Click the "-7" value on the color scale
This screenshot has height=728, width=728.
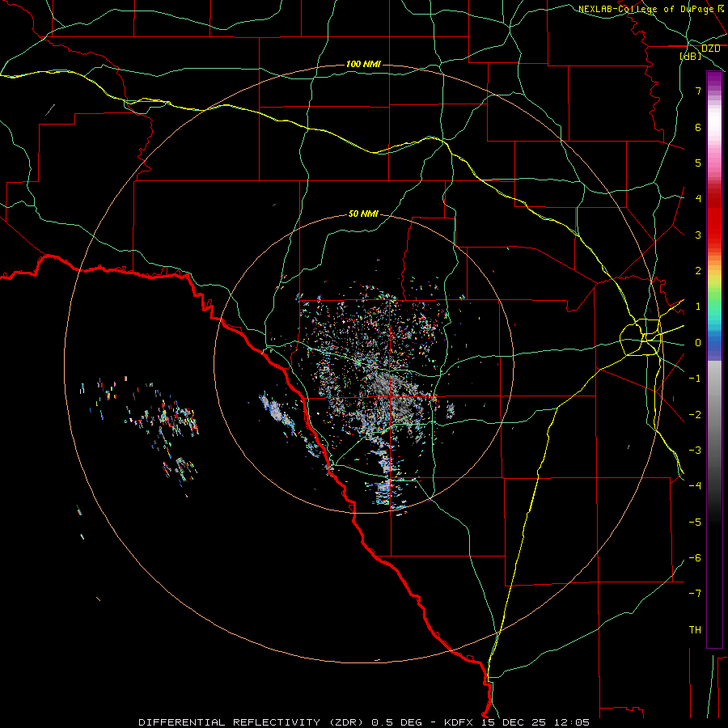[695, 594]
